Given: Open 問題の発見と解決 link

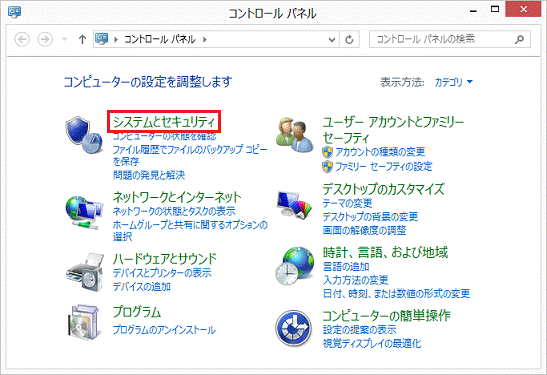Looking at the screenshot, I should click(x=149, y=175).
